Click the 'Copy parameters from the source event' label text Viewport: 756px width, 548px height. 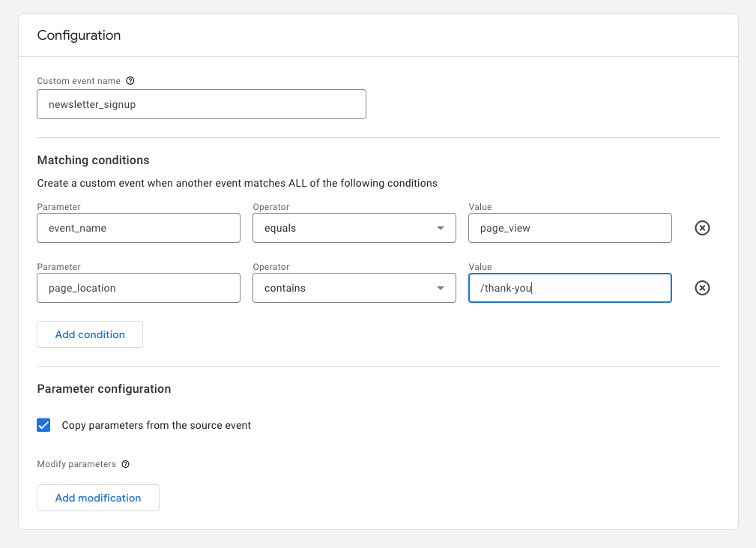tap(156, 425)
